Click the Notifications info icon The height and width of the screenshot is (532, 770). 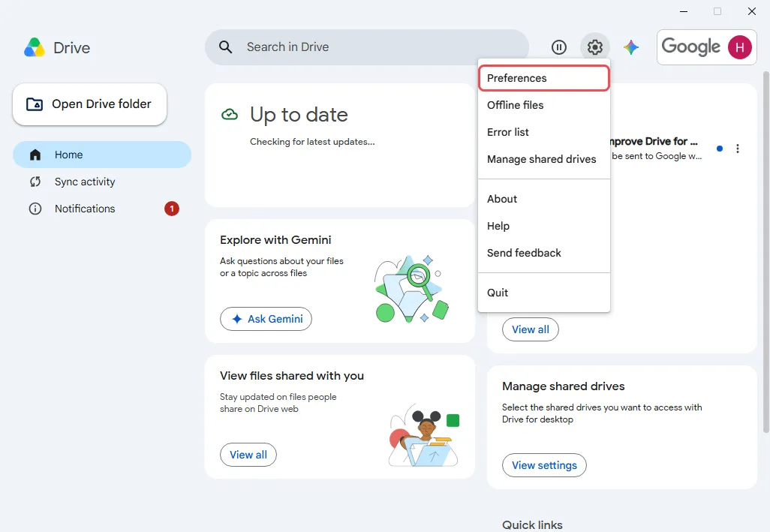click(35, 209)
